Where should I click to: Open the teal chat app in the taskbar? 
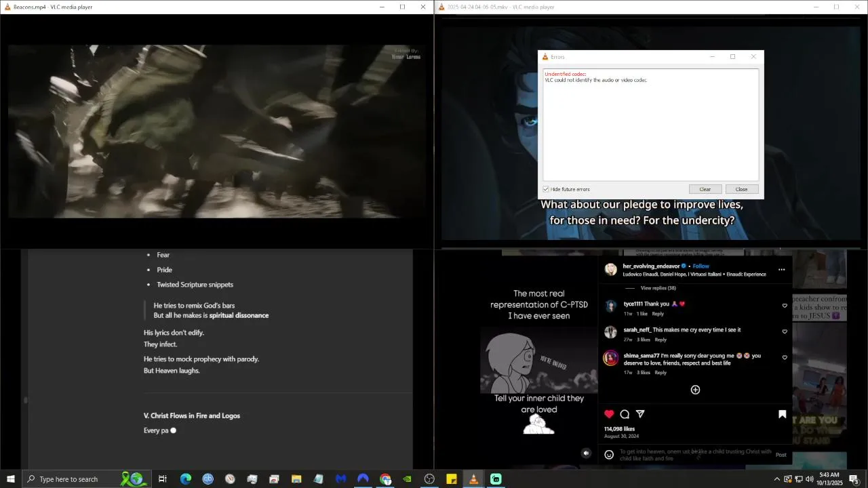coord(496,479)
